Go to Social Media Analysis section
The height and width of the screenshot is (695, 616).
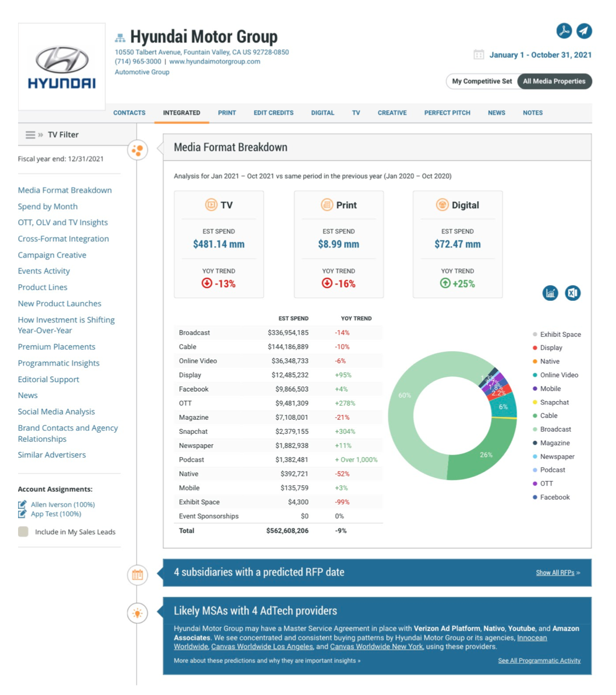tap(56, 411)
